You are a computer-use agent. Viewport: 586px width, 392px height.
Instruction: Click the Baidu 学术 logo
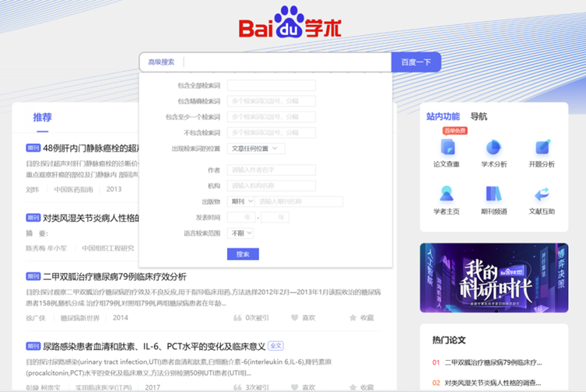click(290, 23)
